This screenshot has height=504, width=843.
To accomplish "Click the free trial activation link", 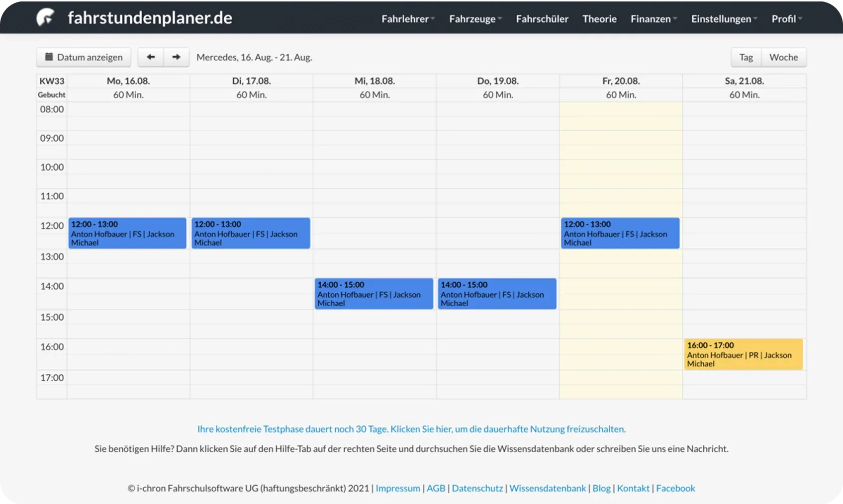I will tap(411, 429).
